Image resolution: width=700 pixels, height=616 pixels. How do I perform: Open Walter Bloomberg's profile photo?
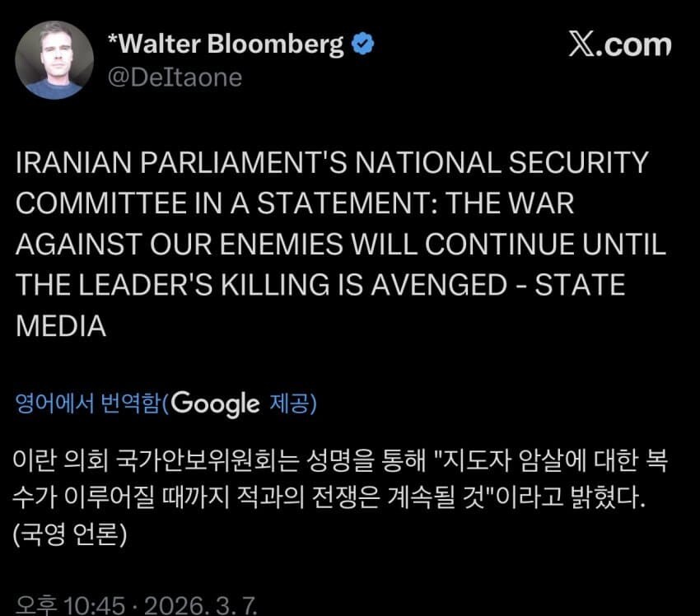[x=54, y=60]
